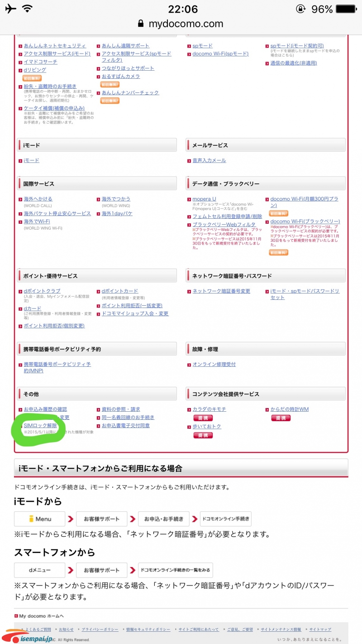
Task: Open お知らせ footer link
Action: [x=66, y=630]
